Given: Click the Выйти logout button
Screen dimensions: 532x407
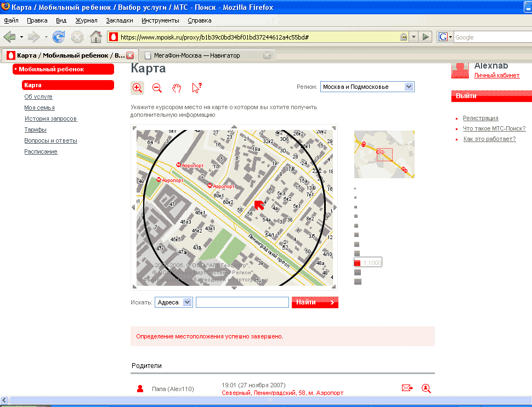Looking at the screenshot, I should pos(491,96).
